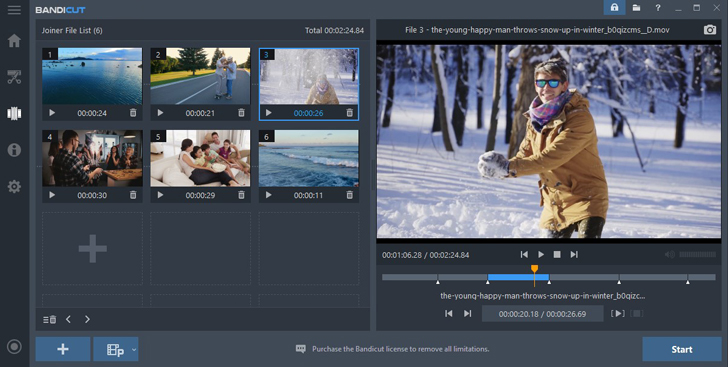Select the family on sofa thumbnail 5
Image resolution: width=728 pixels, height=367 pixels.
coord(200,158)
